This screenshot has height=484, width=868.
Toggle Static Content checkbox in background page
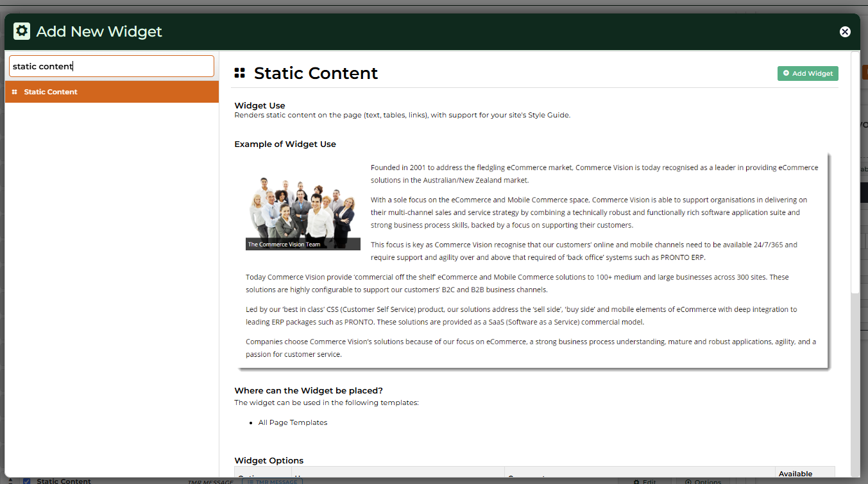(27, 481)
